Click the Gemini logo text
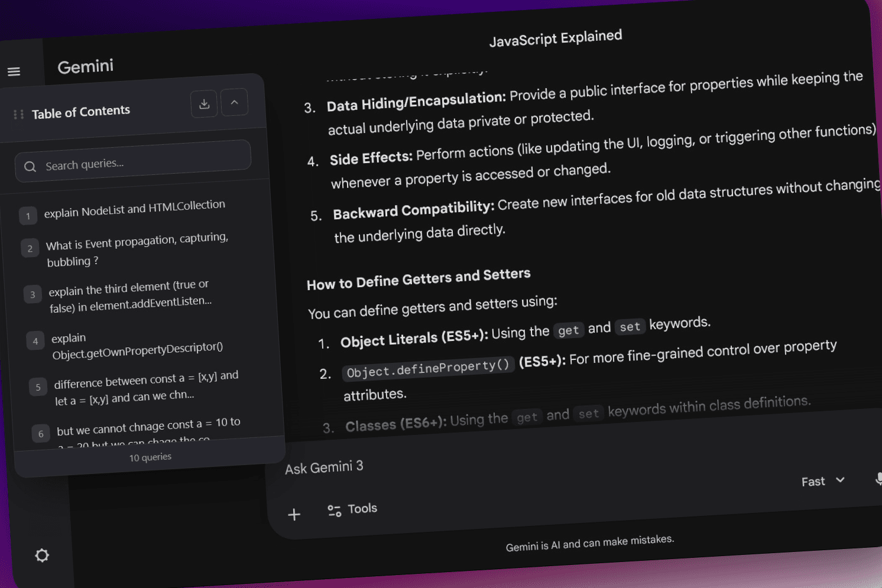Screen dimensions: 882x588 (x=85, y=66)
